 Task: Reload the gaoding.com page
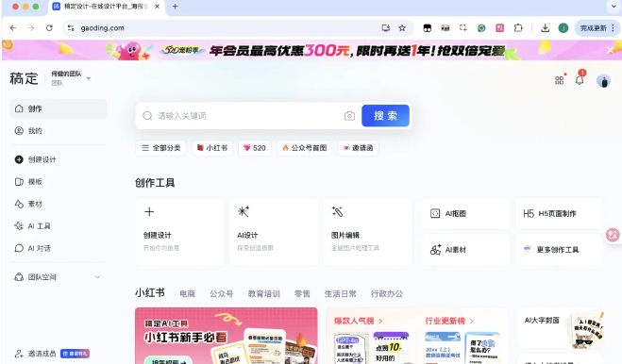pos(49,27)
